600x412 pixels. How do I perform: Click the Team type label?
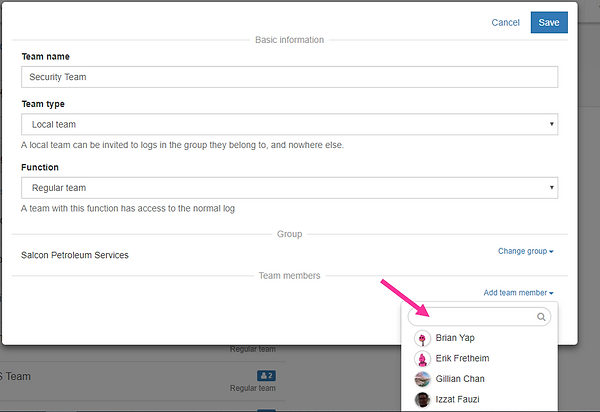(43, 104)
